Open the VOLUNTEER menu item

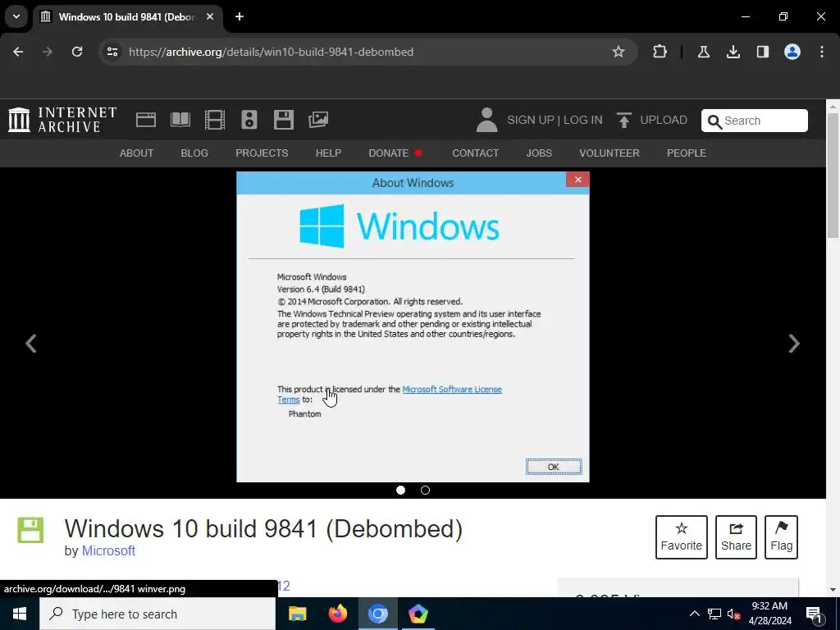pos(609,153)
